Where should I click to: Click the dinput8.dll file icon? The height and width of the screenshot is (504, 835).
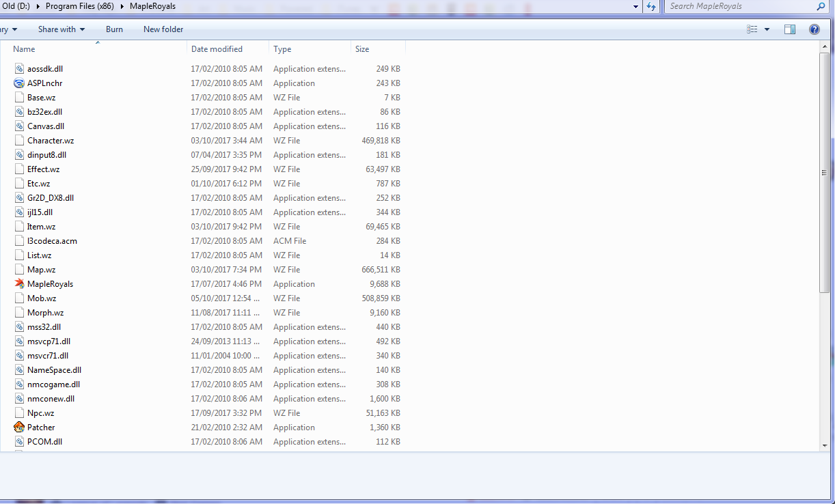coord(19,155)
